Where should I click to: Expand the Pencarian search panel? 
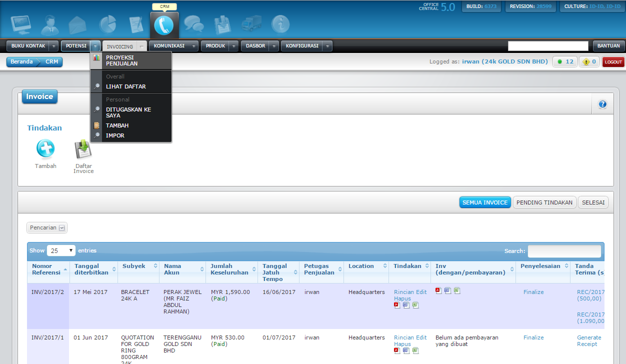coord(47,227)
